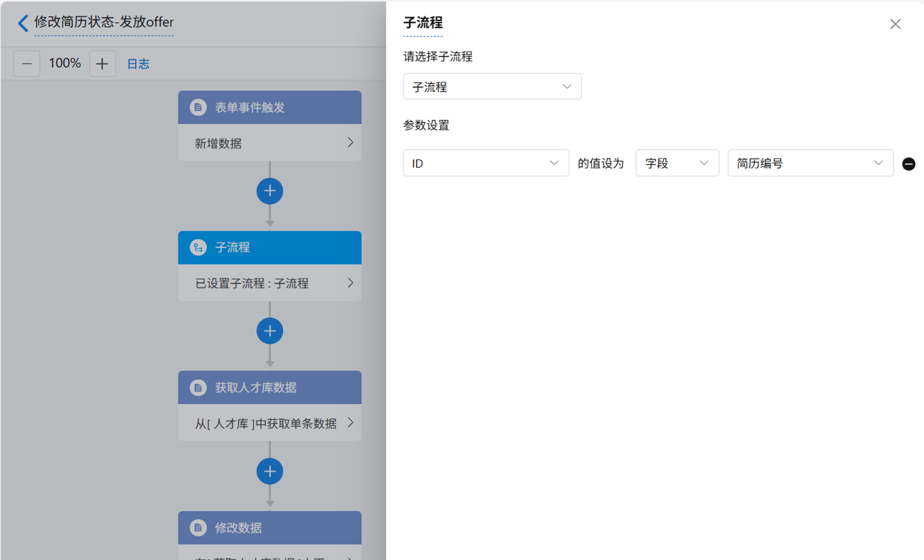Expand the 从[人才库]中获取单条数据 row

point(270,423)
